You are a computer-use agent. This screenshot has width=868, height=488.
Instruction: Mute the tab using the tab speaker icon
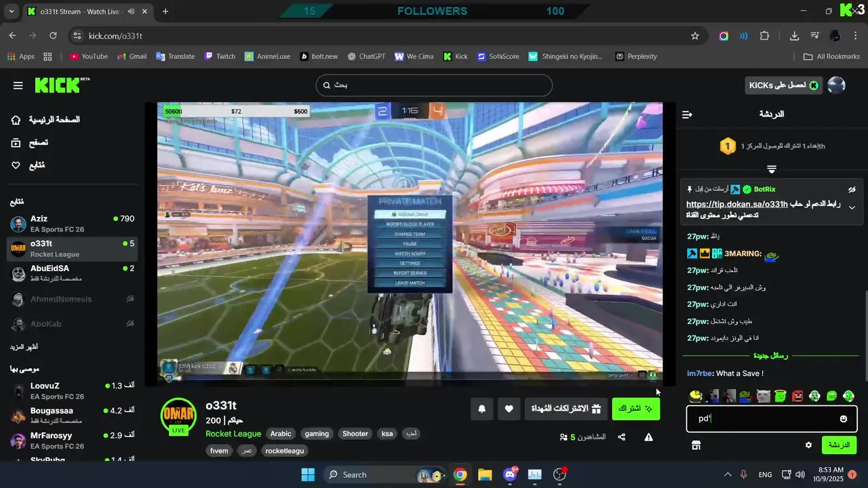[x=131, y=12]
